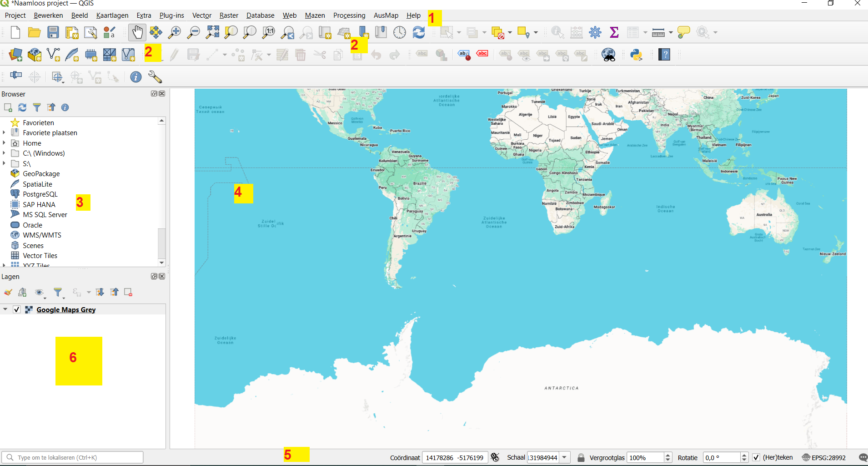Toggle the scale lock icon
Image resolution: width=868 pixels, height=466 pixels.
coord(581,458)
